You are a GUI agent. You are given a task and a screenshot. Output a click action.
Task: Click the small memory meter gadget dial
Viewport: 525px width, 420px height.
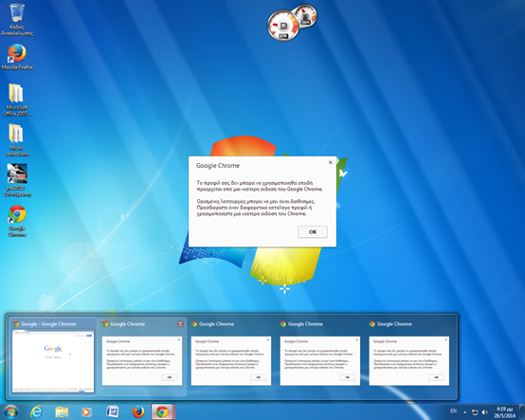point(305,15)
